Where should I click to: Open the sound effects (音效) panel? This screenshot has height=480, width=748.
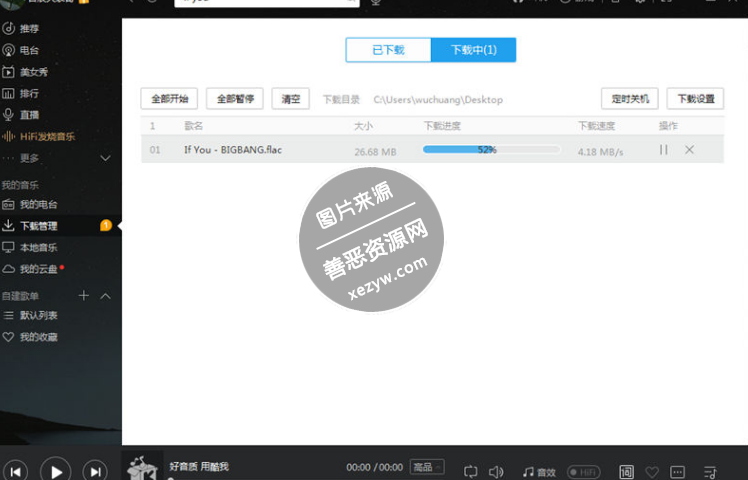[539, 471]
